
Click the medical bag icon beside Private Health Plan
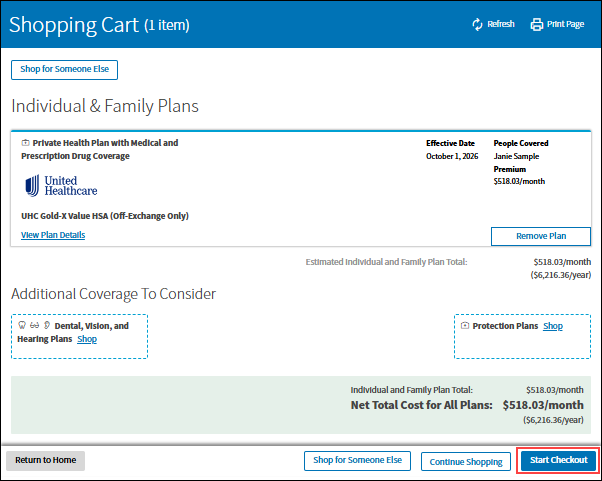click(x=25, y=143)
